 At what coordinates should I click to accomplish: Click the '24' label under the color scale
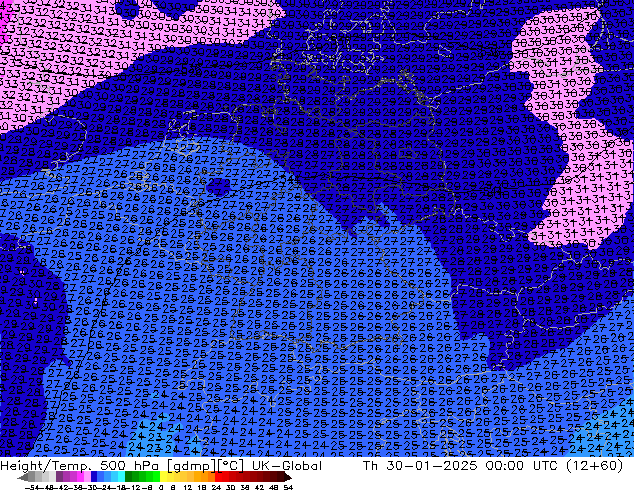(216, 487)
